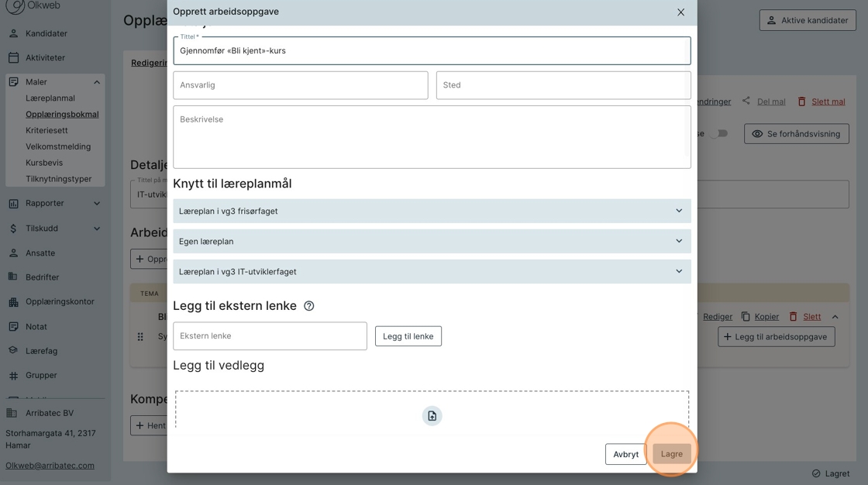Click the Legg til arbeidsoppgave button

coord(776,336)
